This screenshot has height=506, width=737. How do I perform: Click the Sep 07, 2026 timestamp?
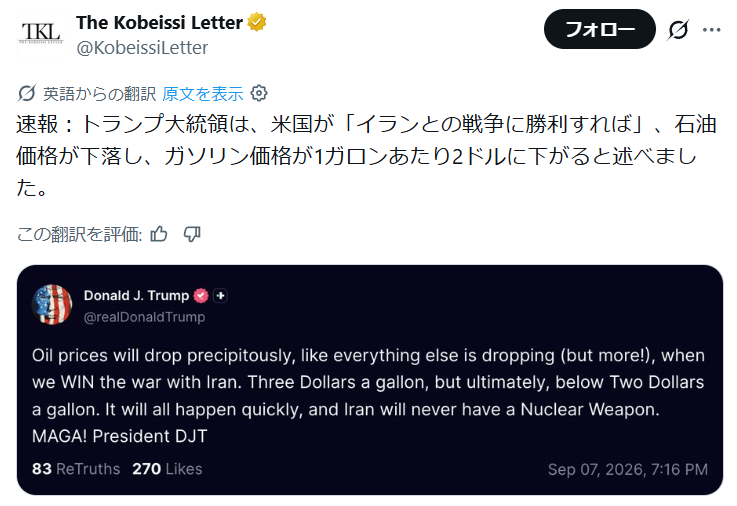point(627,469)
